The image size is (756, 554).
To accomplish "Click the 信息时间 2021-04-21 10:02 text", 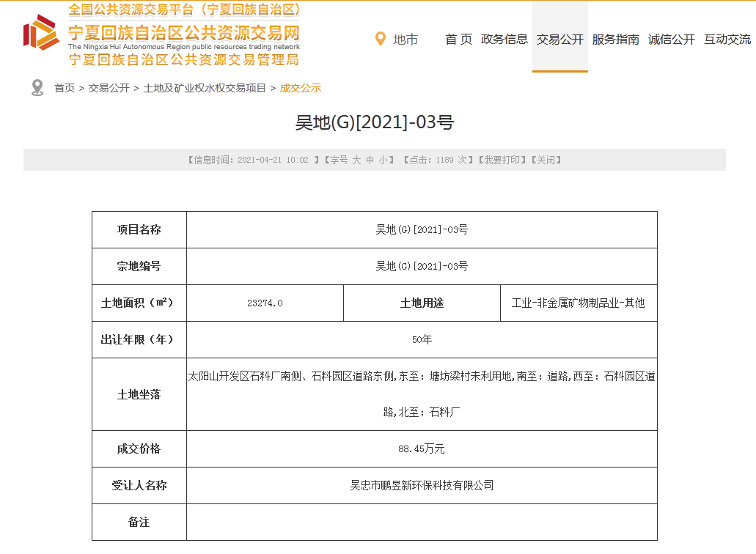I will 253,160.
